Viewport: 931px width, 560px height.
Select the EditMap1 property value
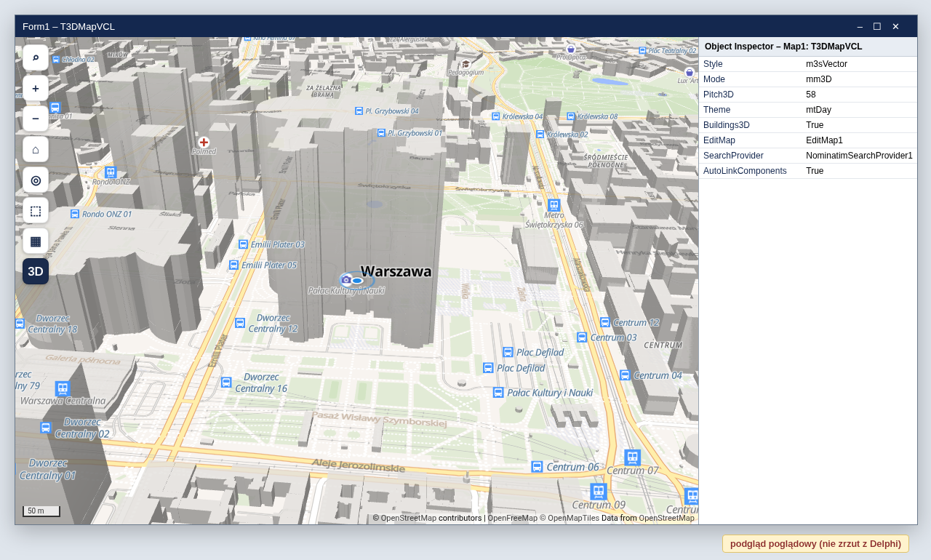click(x=824, y=140)
